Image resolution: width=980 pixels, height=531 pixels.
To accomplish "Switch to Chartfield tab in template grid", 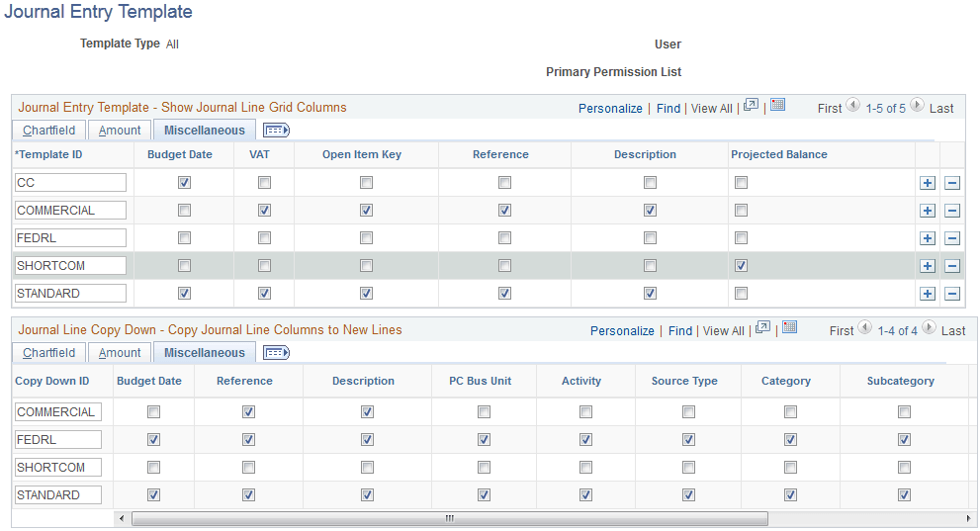I will click(48, 131).
